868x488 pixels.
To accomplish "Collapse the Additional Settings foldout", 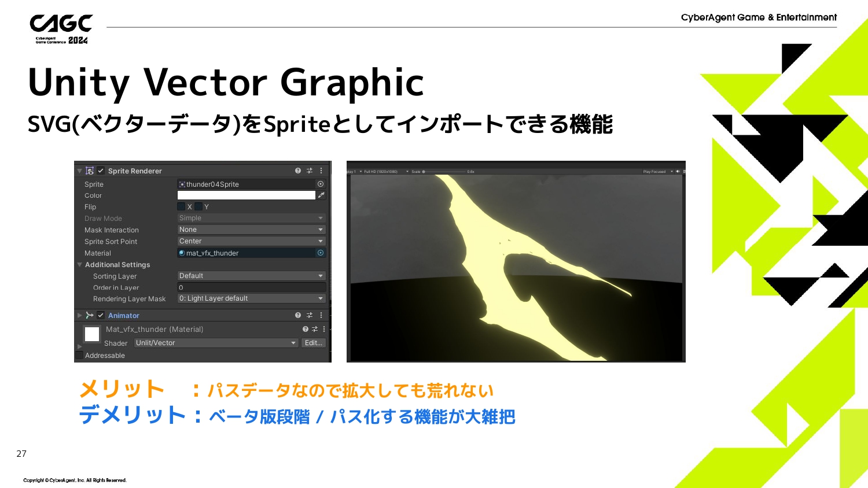I will [80, 265].
